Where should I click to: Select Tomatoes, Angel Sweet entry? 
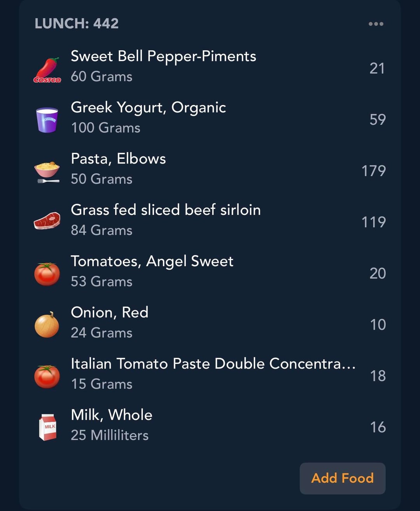point(152,262)
